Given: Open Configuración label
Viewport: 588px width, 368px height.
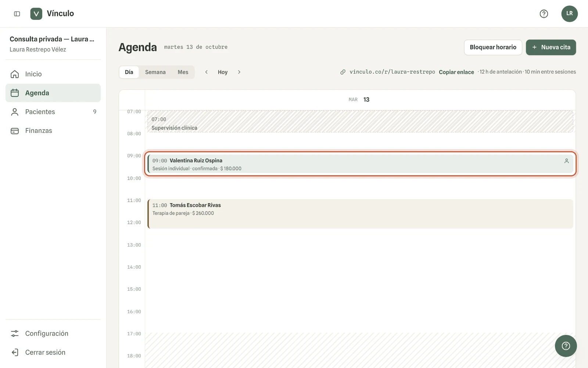Looking at the screenshot, I should pos(47,333).
